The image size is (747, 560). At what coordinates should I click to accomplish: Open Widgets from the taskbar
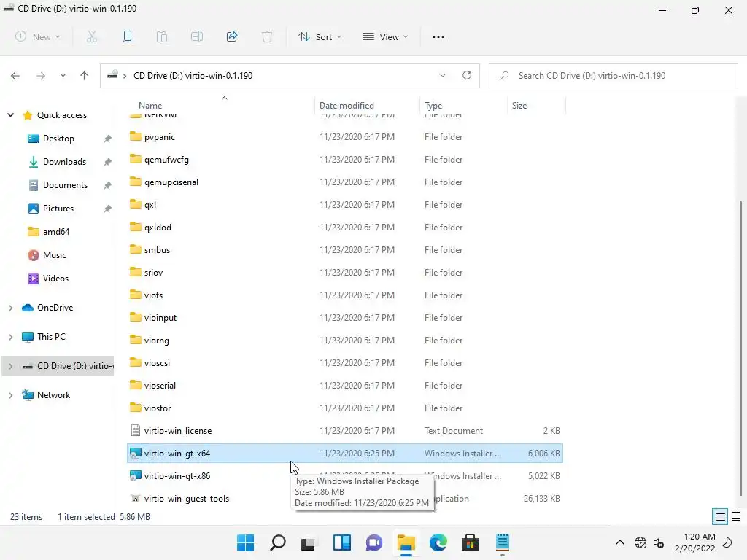click(x=342, y=542)
